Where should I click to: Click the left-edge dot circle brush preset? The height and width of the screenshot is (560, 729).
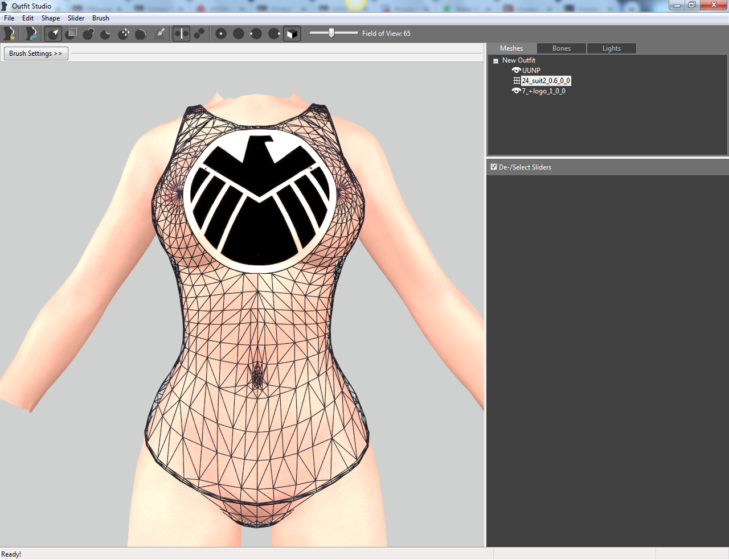click(x=256, y=34)
